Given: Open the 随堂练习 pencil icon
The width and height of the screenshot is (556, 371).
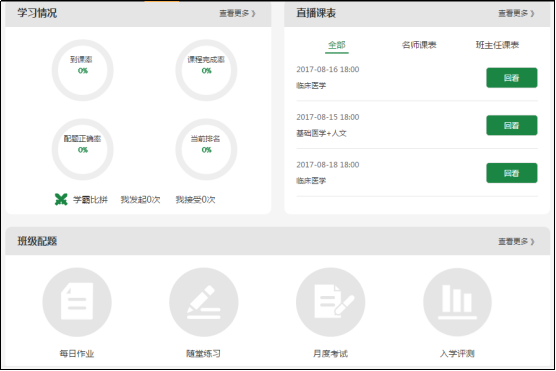Looking at the screenshot, I should pos(204,302).
